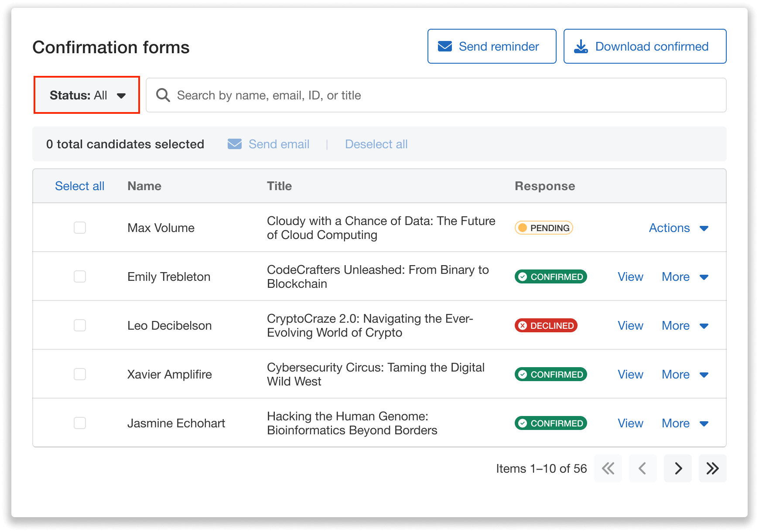Click the magnifying glass search icon
This screenshot has width=759, height=532.
tap(163, 95)
